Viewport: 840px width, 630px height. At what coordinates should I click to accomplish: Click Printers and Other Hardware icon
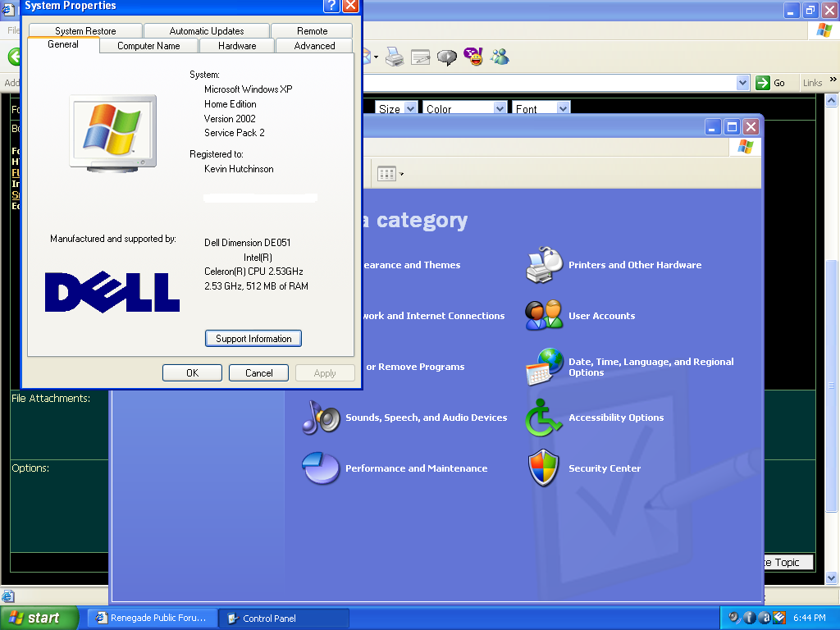pyautogui.click(x=543, y=265)
